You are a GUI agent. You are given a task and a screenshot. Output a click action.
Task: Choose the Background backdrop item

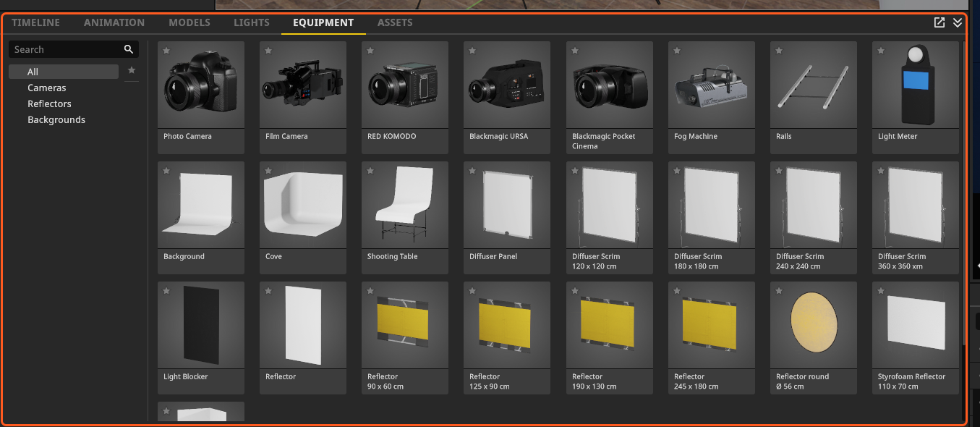tap(201, 218)
